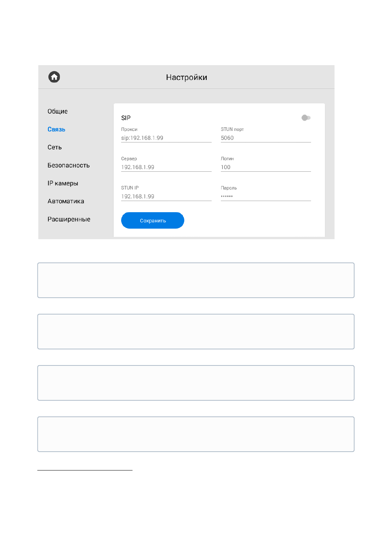Click the bottommost empty box on the page
This screenshot has height=554, width=392.
pyautogui.click(x=196, y=434)
